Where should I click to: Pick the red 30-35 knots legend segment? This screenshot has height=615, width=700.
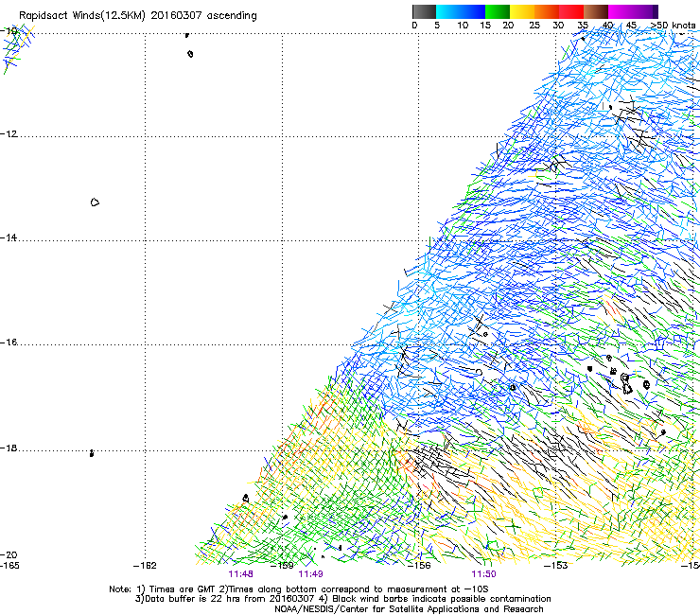click(x=571, y=11)
